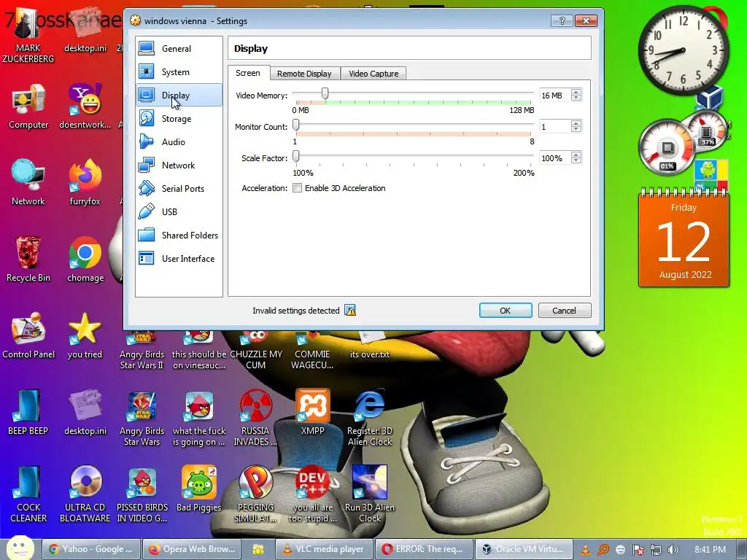Switch to Yahoo - Google taskbar window
This screenshot has height=560, width=747.
click(91, 549)
